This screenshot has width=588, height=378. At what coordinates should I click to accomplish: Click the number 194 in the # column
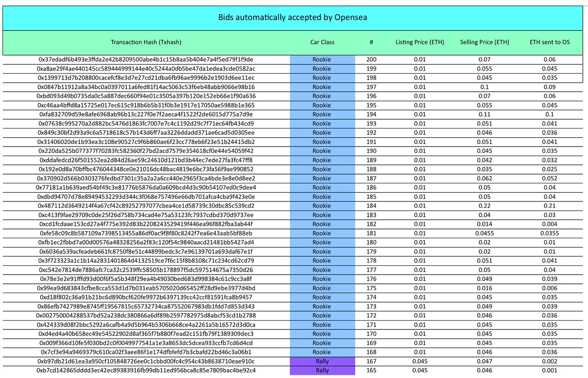pos(371,114)
